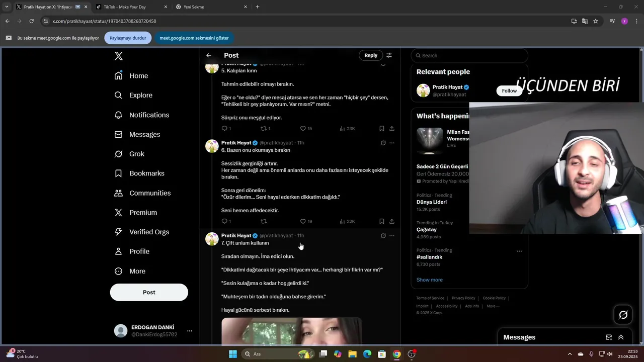Share tweet 6 Bazen onu okumaya bırakın
The width and height of the screenshot is (644, 362).
click(x=392, y=221)
